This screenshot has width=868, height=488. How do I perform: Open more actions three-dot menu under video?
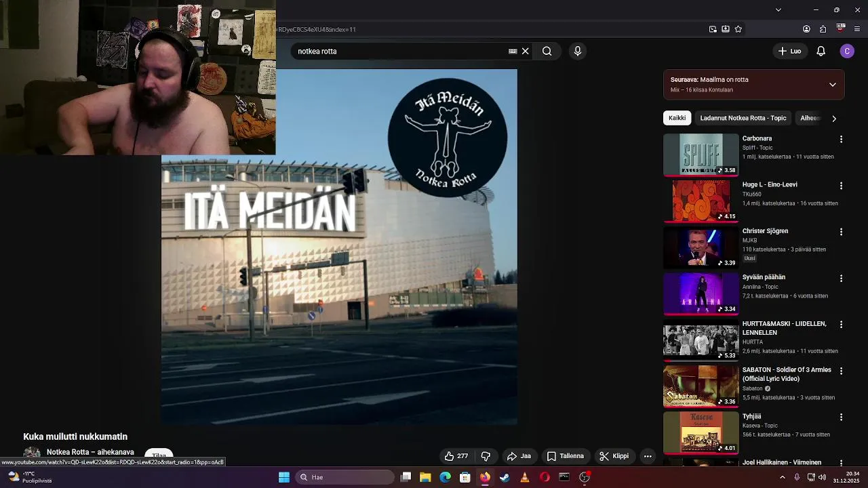click(x=648, y=456)
